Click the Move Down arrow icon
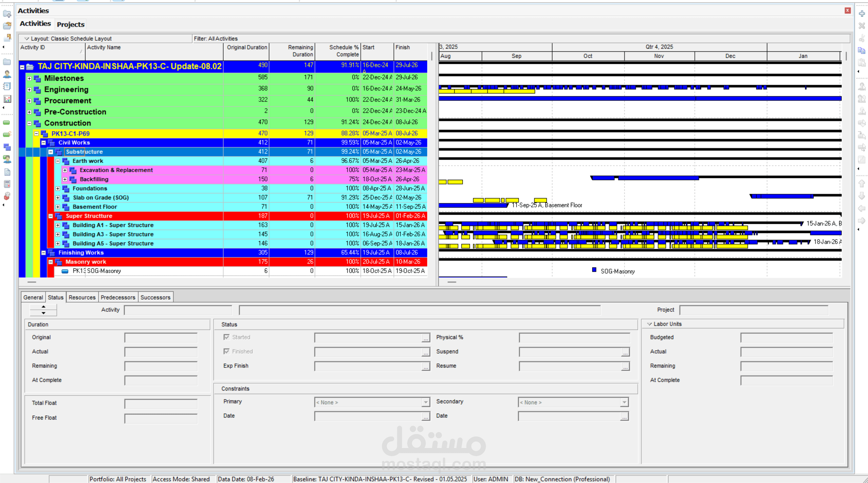The width and height of the screenshot is (868, 483). coord(862,196)
